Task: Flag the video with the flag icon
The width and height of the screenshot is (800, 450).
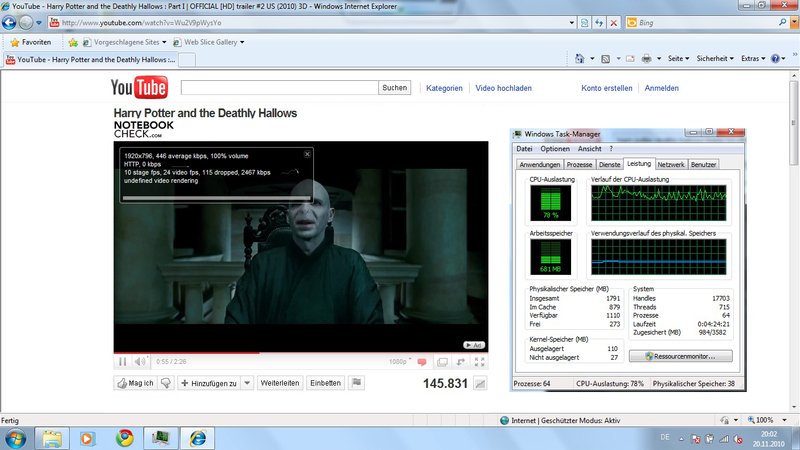Action: 357,383
